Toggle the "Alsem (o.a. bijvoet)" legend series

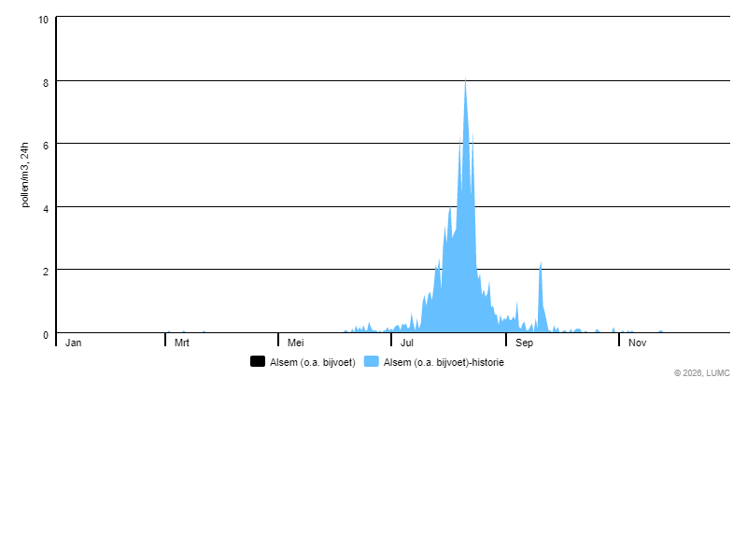[x=312, y=362]
